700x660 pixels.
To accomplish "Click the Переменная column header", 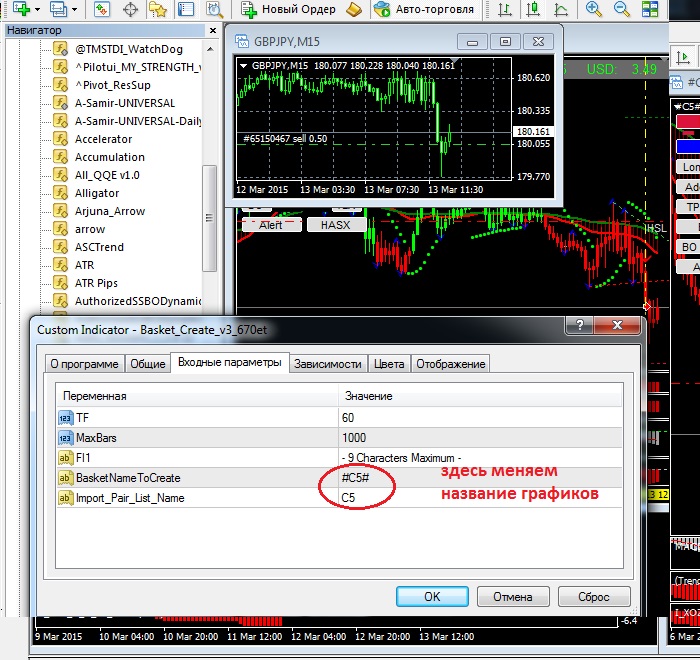I will coord(198,396).
